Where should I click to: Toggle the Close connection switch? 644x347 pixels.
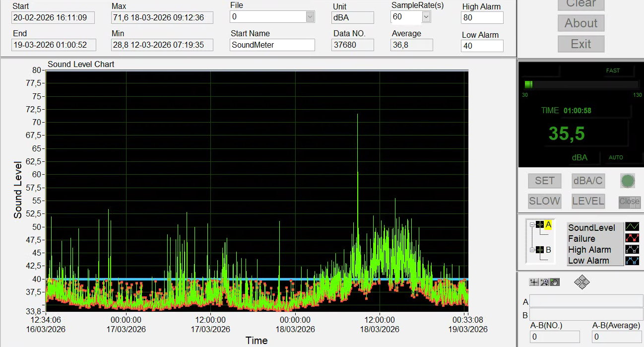629,202
